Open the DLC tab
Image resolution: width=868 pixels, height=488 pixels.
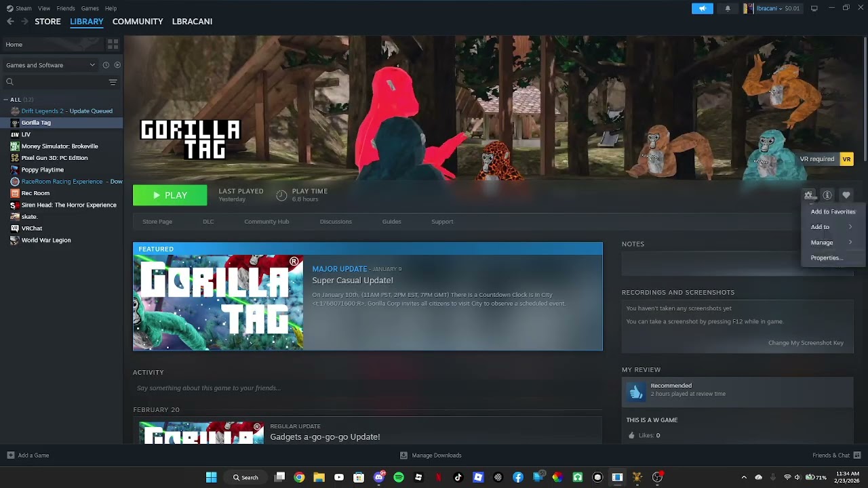pos(208,222)
